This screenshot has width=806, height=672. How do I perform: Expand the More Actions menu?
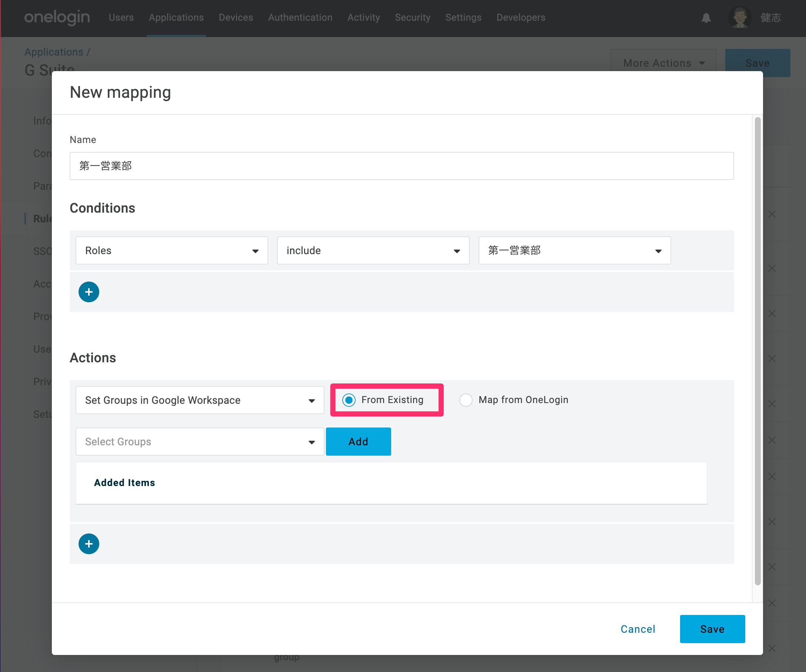[663, 63]
